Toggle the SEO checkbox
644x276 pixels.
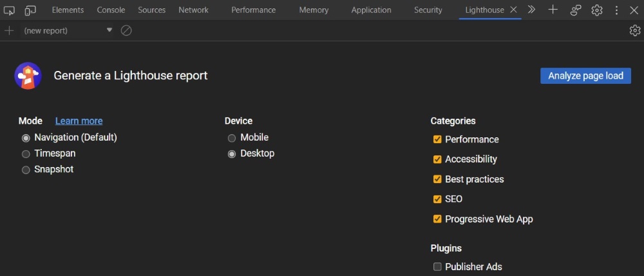437,199
